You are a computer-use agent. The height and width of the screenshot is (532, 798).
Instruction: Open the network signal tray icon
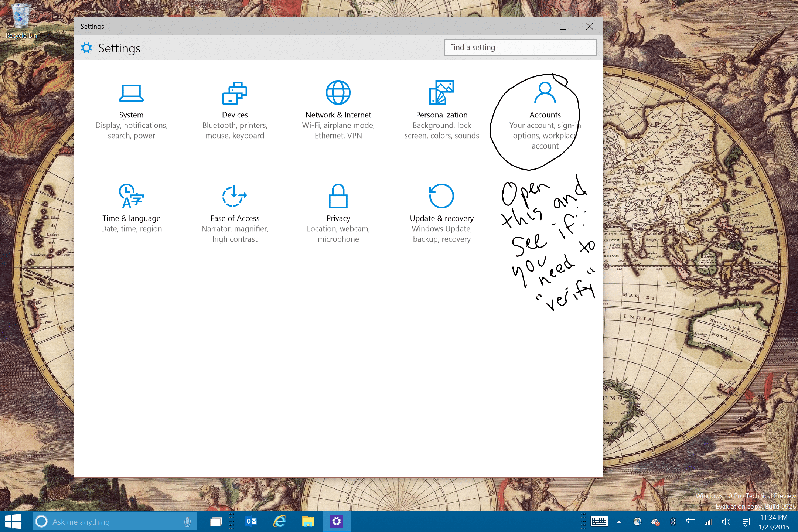coord(708,522)
